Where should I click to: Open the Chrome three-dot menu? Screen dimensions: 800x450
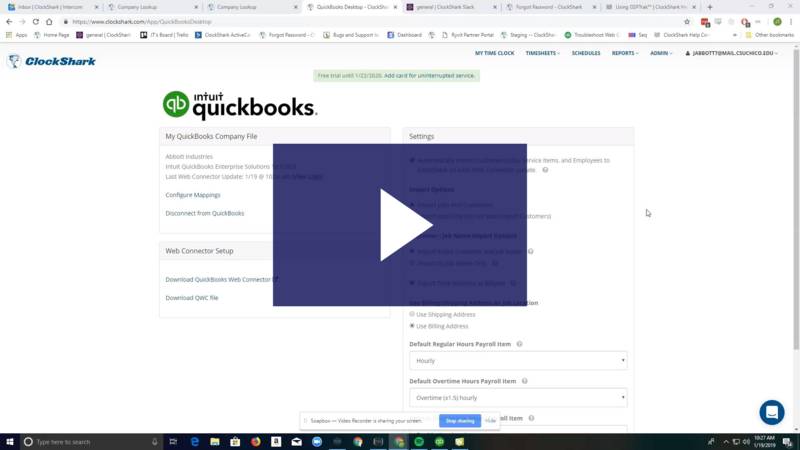click(x=791, y=22)
